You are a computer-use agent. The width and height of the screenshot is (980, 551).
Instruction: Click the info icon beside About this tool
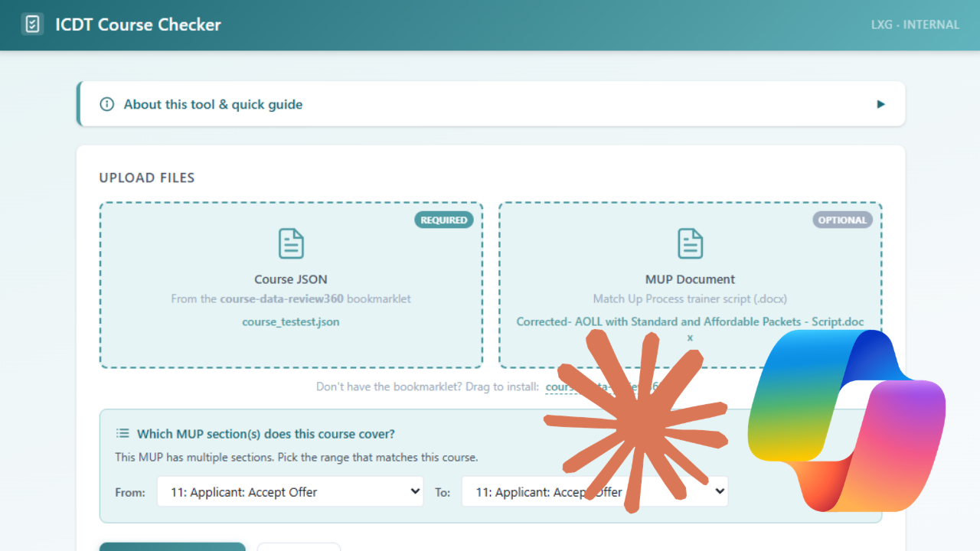(x=106, y=104)
